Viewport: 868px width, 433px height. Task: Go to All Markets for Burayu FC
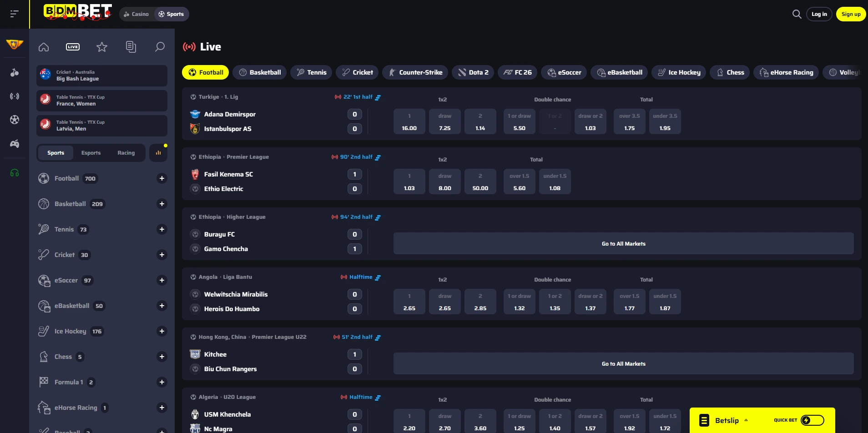click(x=623, y=244)
